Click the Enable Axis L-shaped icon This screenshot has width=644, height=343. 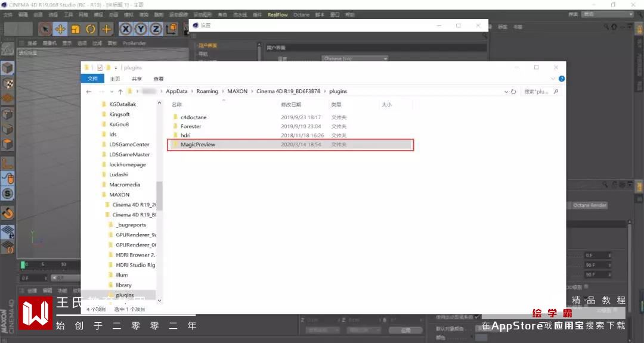[x=7, y=163]
